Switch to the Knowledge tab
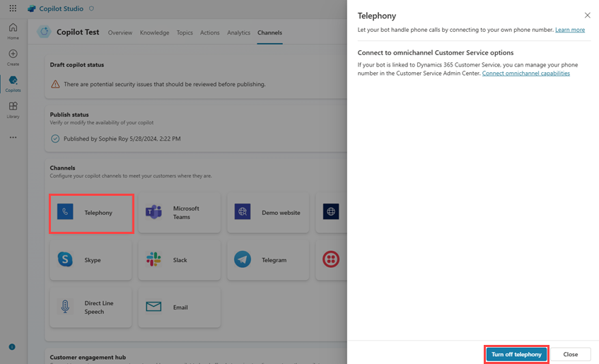The height and width of the screenshot is (364, 599). [154, 33]
